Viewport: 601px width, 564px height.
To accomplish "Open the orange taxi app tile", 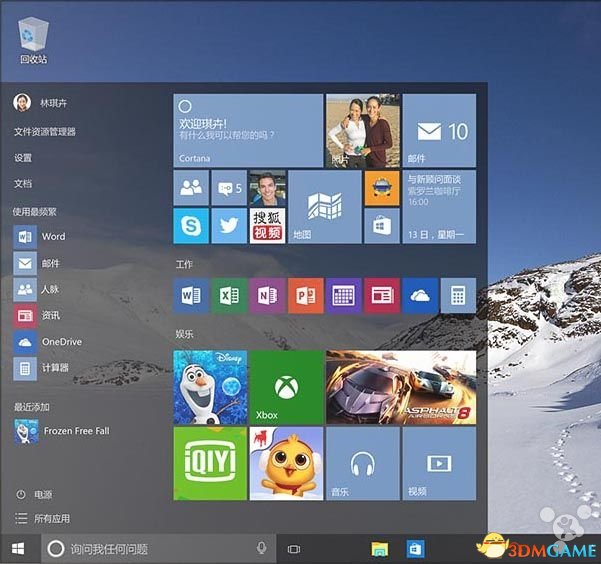I will pos(382,188).
